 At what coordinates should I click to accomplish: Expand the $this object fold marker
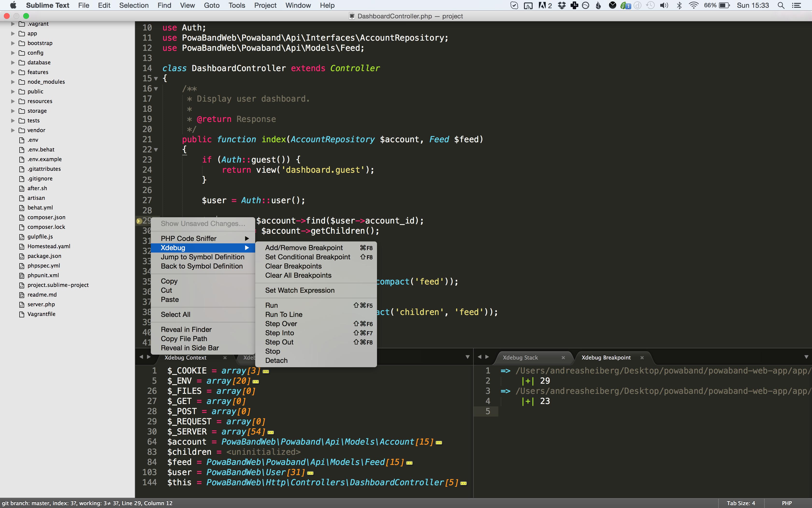(464, 484)
